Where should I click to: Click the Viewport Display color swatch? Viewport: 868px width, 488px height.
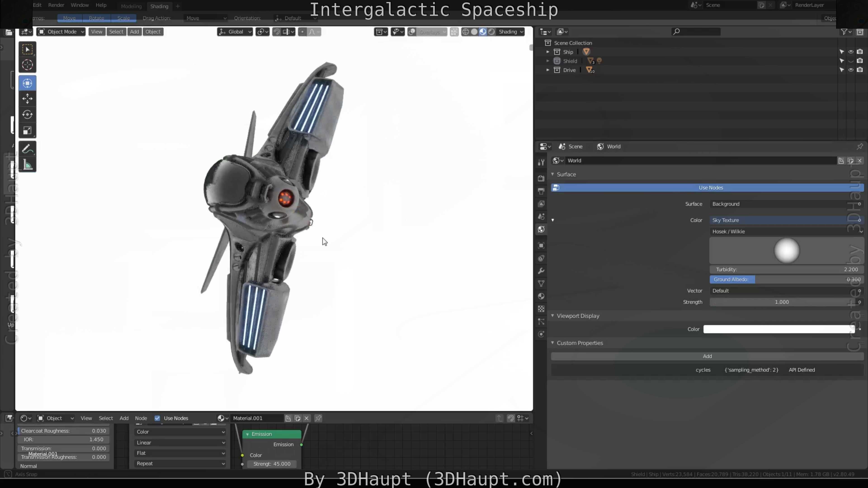pyautogui.click(x=778, y=329)
